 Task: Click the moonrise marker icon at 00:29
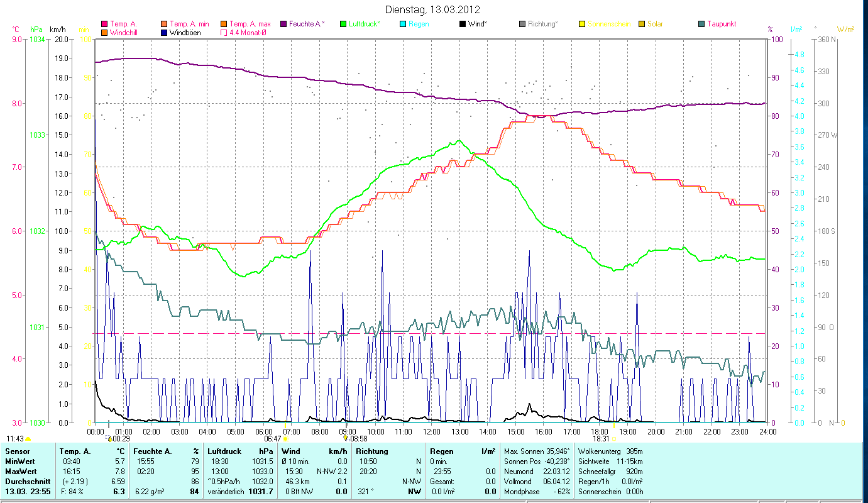[x=110, y=438]
